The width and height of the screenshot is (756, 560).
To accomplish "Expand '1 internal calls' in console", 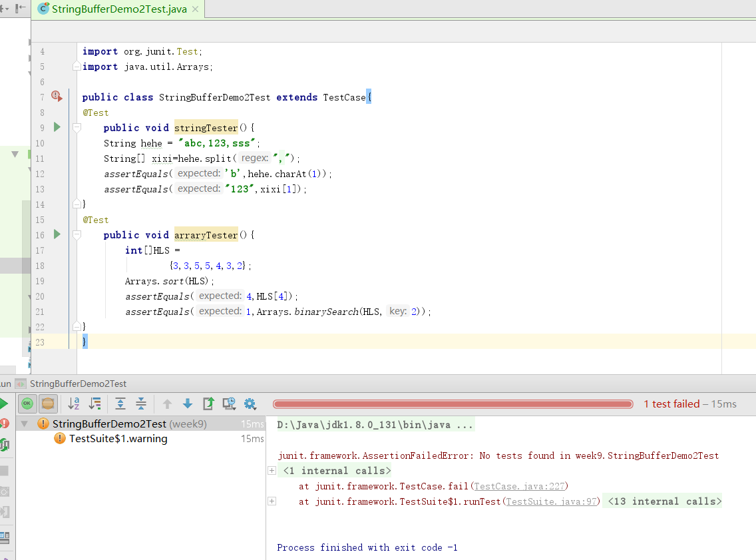I will (x=272, y=471).
